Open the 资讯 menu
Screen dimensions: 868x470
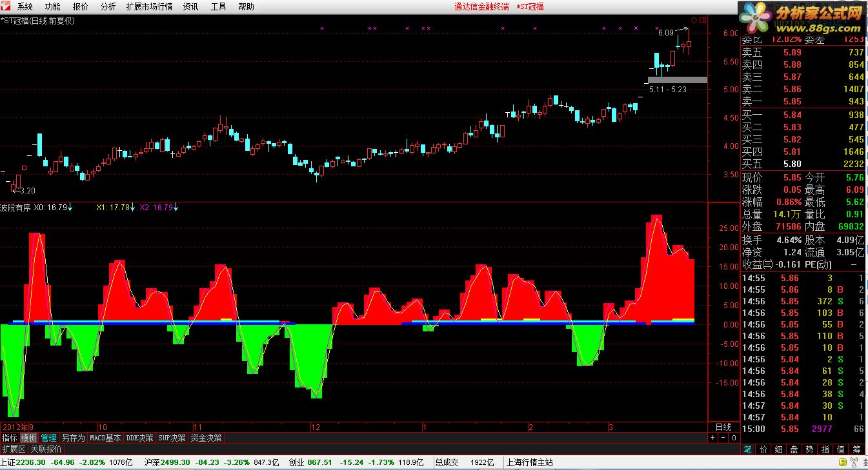point(190,6)
